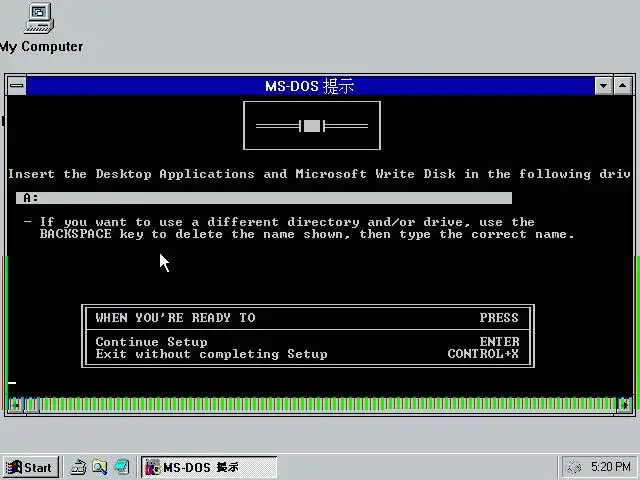Click 'Exit without completing Setup' text
The height and width of the screenshot is (480, 640).
pyautogui.click(x=211, y=354)
